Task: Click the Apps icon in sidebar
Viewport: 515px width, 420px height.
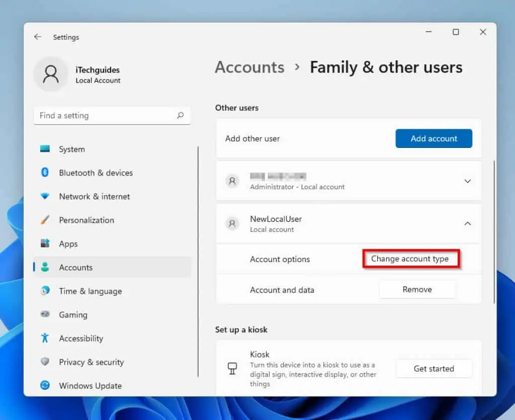Action: tap(45, 243)
